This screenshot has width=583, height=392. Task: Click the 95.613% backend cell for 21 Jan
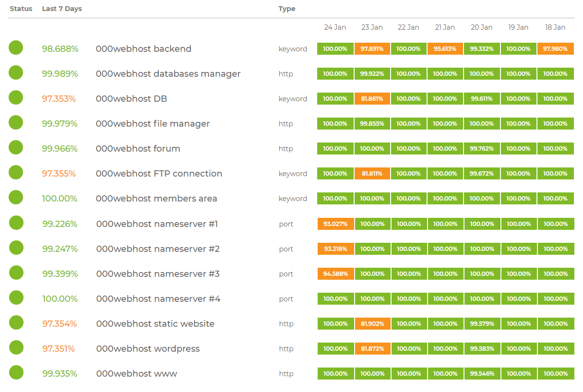click(445, 49)
